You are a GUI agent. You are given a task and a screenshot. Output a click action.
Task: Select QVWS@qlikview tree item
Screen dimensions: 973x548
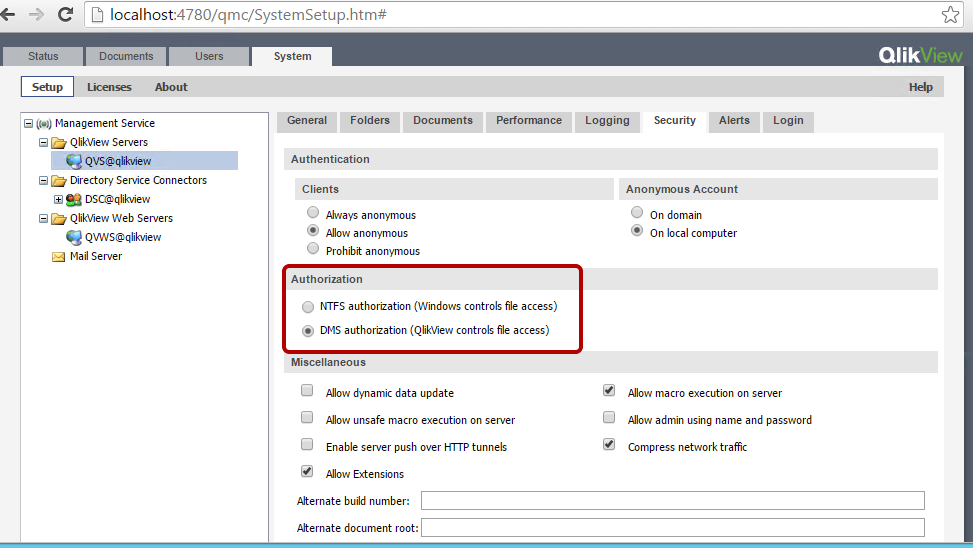pos(123,237)
